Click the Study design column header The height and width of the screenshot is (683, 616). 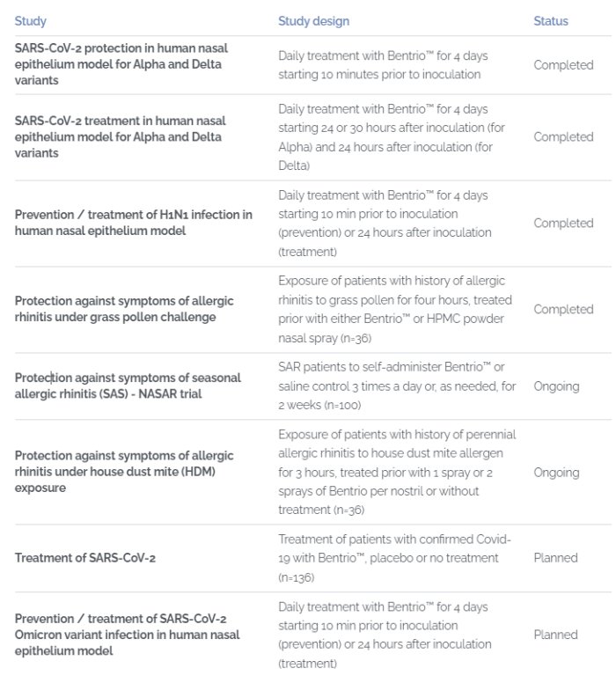point(313,20)
